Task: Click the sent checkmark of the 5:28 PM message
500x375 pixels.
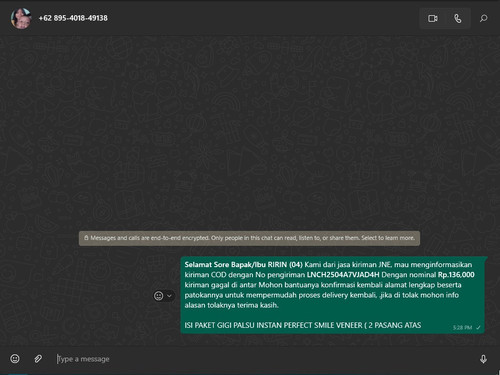Action: [x=478, y=328]
